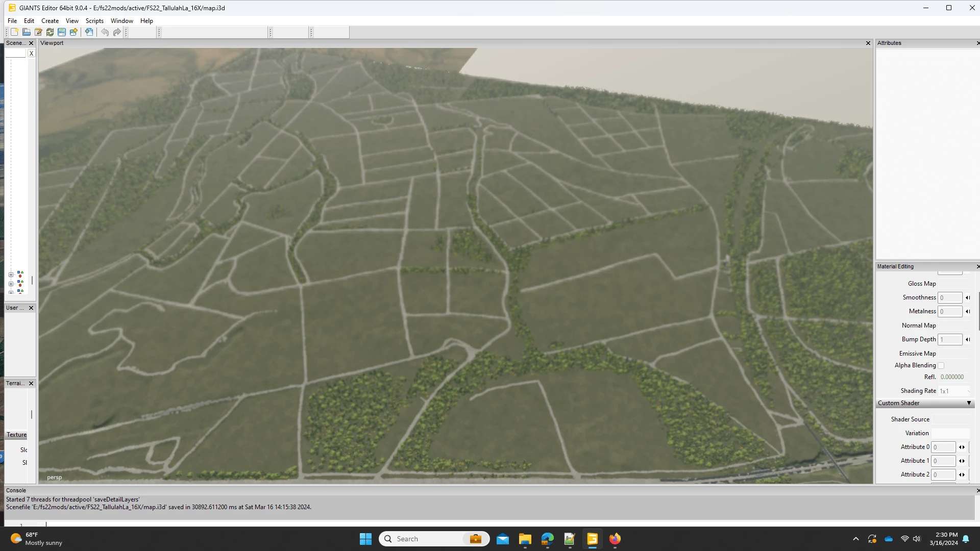Click the Save floppy disk icon
980x551 pixels.
tap(62, 32)
